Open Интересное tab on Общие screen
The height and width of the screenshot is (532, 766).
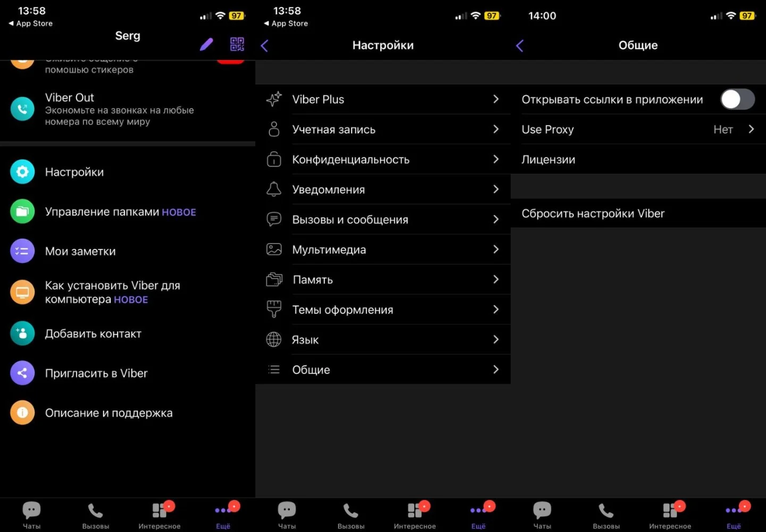point(670,515)
